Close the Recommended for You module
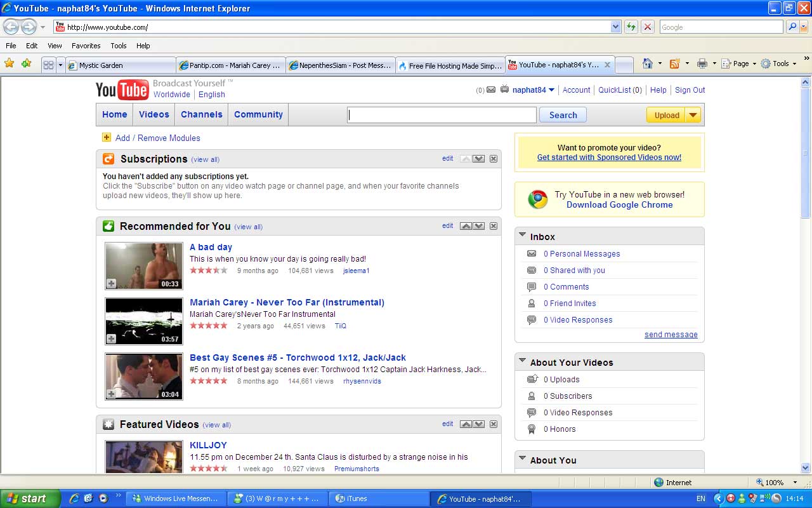Image resolution: width=812 pixels, height=508 pixels. tap(494, 226)
